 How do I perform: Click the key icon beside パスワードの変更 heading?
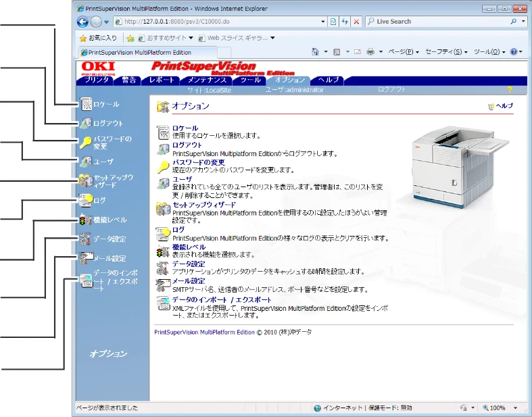click(163, 166)
